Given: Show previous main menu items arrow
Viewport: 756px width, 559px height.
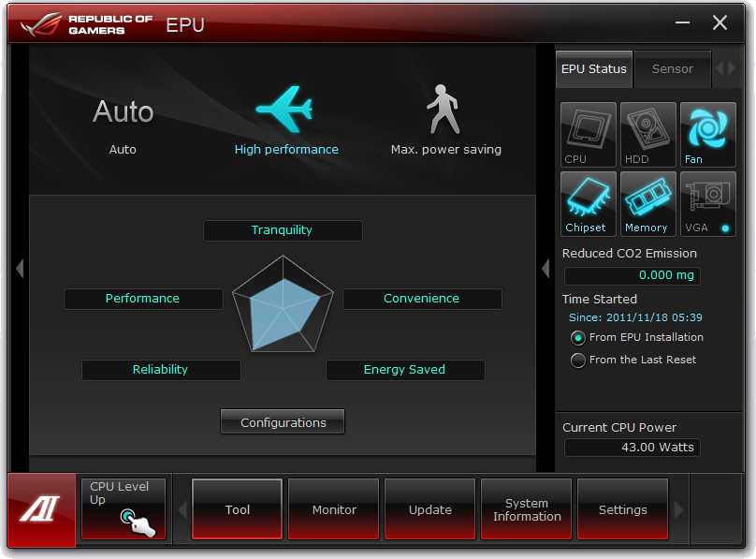Looking at the screenshot, I should 182,509.
